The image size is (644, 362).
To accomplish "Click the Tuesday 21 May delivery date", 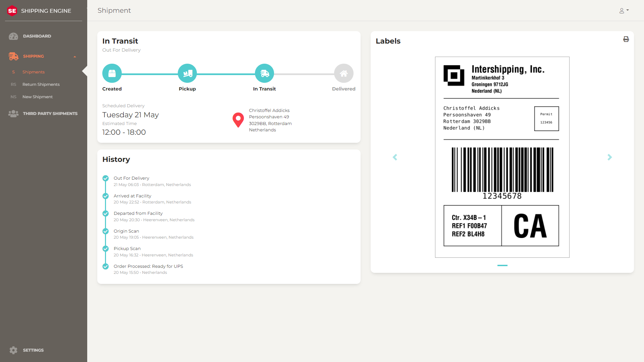I will (130, 115).
